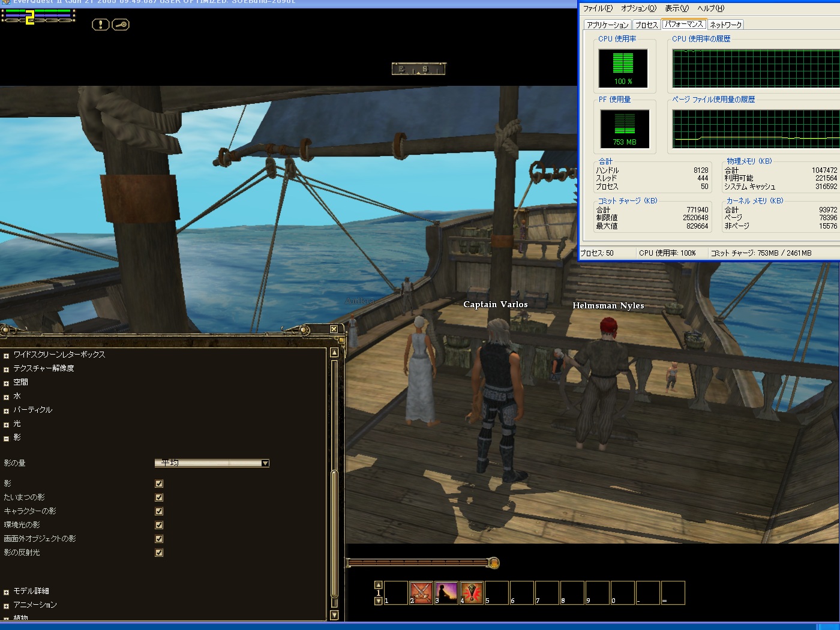Click the ページ ファイル使用量の履歴 graph
Screen dimensions: 840x630
click(x=756, y=129)
